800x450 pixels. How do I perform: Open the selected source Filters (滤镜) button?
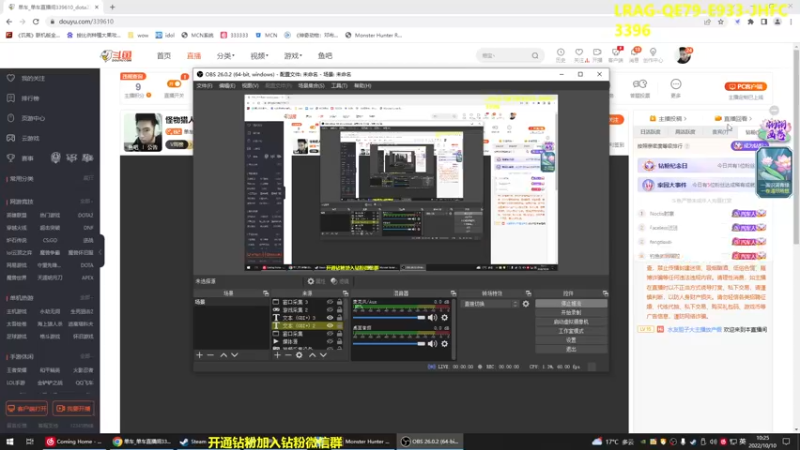click(340, 281)
